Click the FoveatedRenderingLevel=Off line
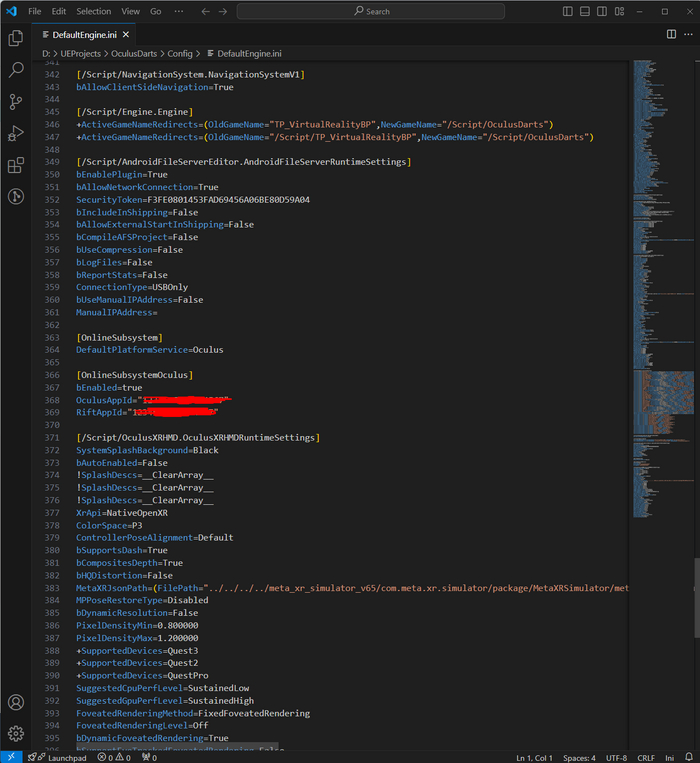 click(142, 726)
